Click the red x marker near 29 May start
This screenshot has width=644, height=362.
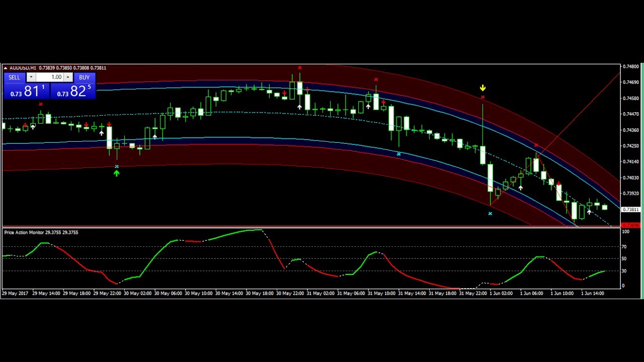point(41,104)
